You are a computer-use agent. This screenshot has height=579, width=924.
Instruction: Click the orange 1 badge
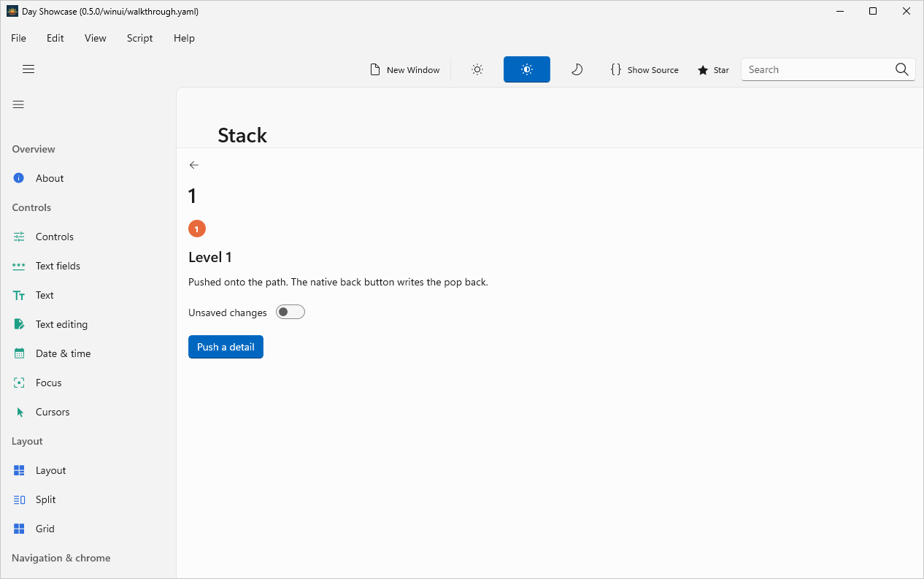(197, 229)
